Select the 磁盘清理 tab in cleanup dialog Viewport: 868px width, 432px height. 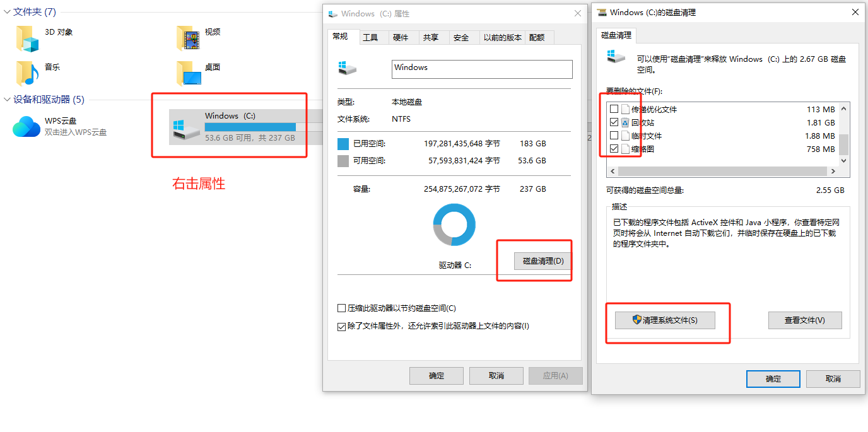(617, 35)
